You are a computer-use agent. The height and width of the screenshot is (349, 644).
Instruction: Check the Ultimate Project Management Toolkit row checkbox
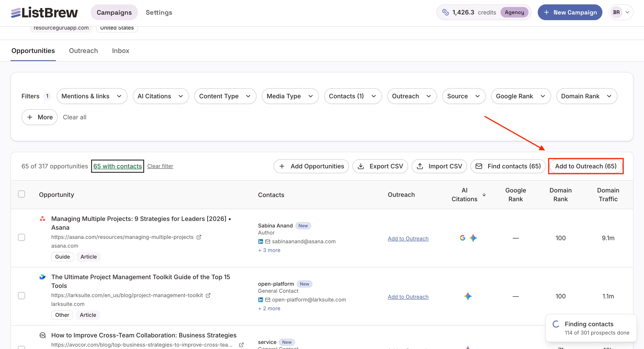coord(21,296)
